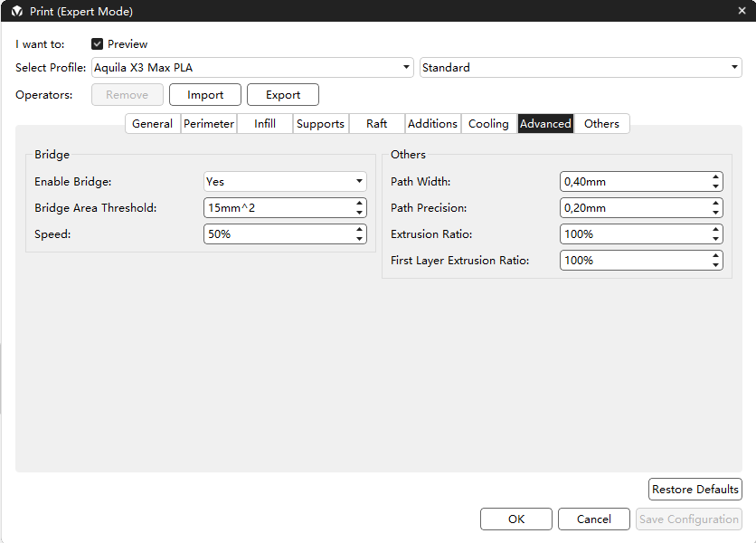Viewport: 756px width, 543px height.
Task: Decrease Path Precision using down arrow
Action: pos(715,213)
